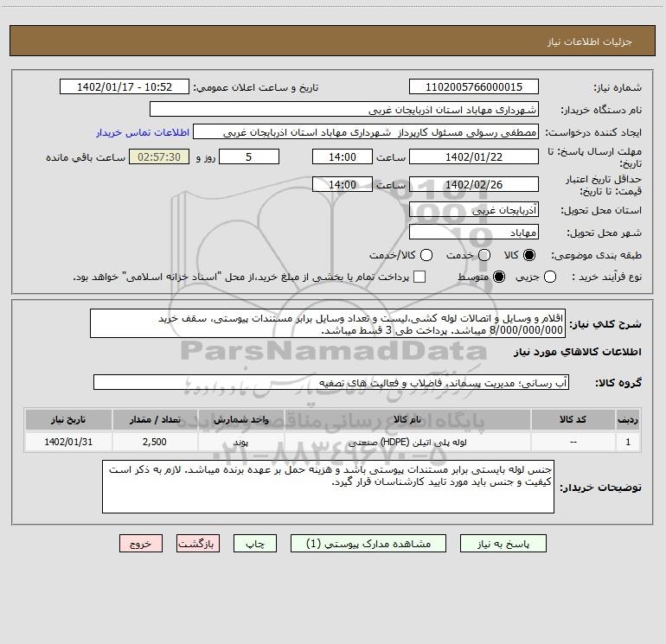Open مشاهده مدارک پیوستی (1) button
The width and height of the screenshot is (666, 644).
(368, 544)
